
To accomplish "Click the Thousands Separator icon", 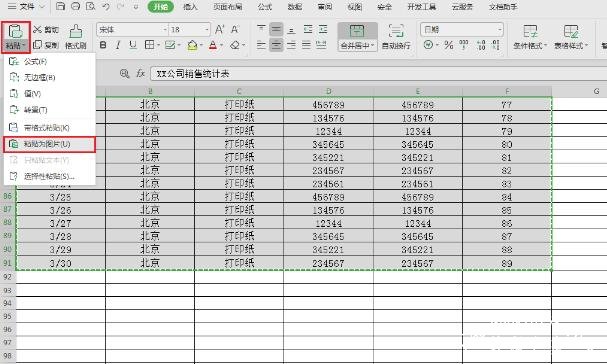I will pos(463,45).
